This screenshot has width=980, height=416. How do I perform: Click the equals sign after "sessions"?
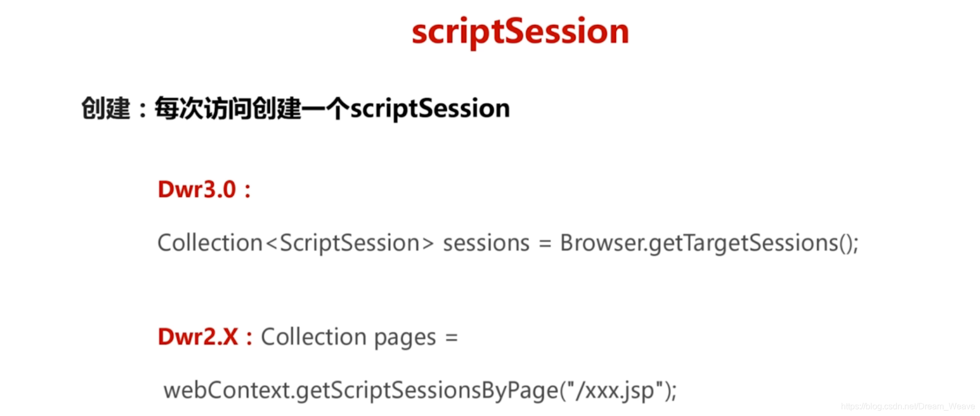click(x=544, y=244)
